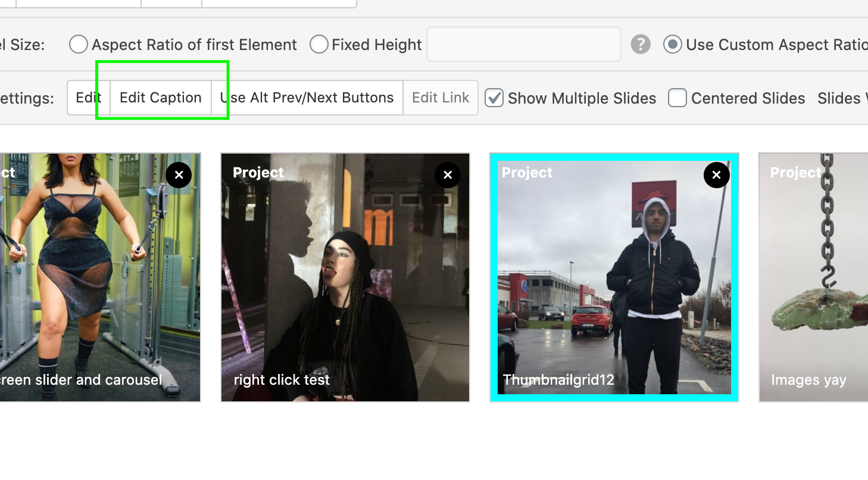Remove the gym workout slide
This screenshot has height=480, width=868.
179,175
